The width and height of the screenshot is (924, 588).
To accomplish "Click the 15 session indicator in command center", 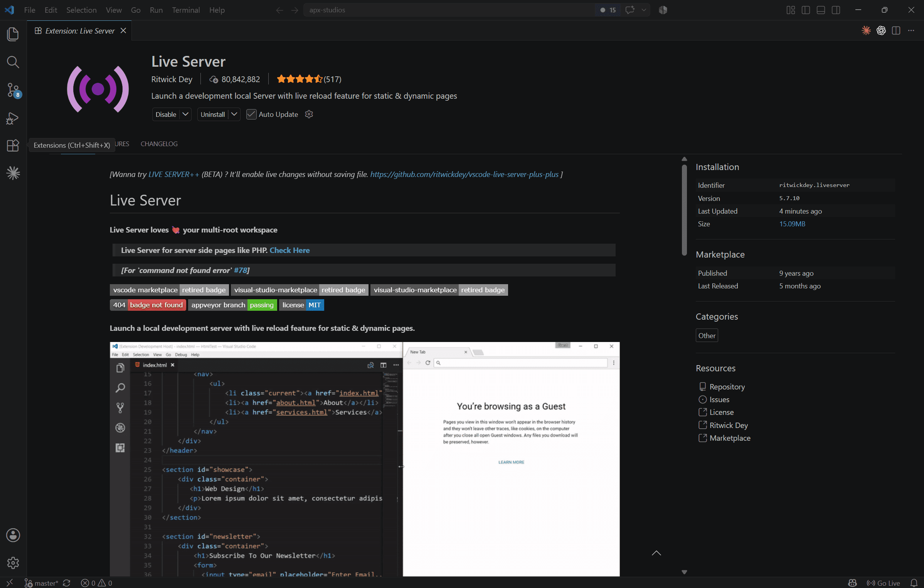I will tap(608, 10).
